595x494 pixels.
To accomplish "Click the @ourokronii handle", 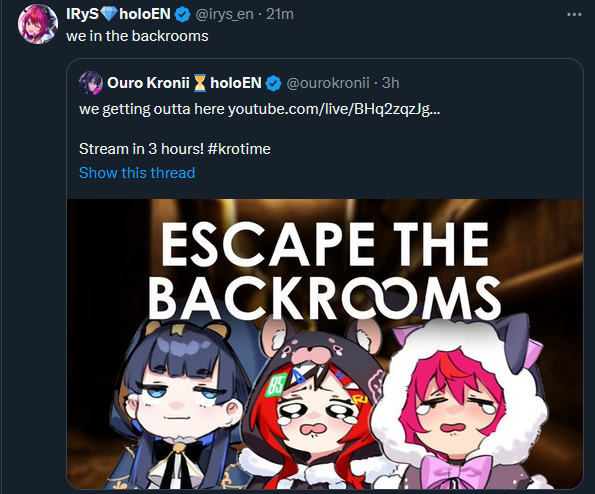I will pos(328,83).
